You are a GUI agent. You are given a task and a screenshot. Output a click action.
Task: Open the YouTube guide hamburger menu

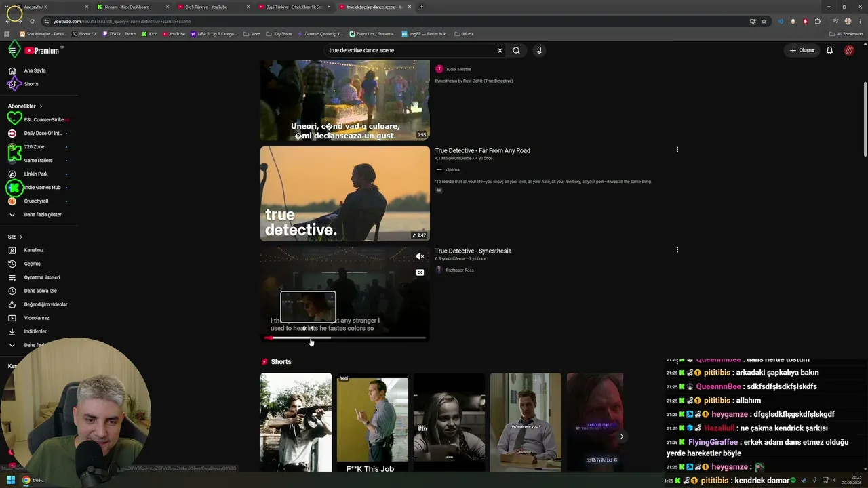click(x=12, y=50)
